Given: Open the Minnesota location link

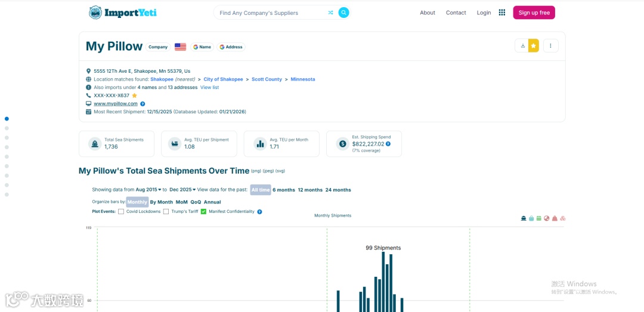Looking at the screenshot, I should tap(303, 79).
